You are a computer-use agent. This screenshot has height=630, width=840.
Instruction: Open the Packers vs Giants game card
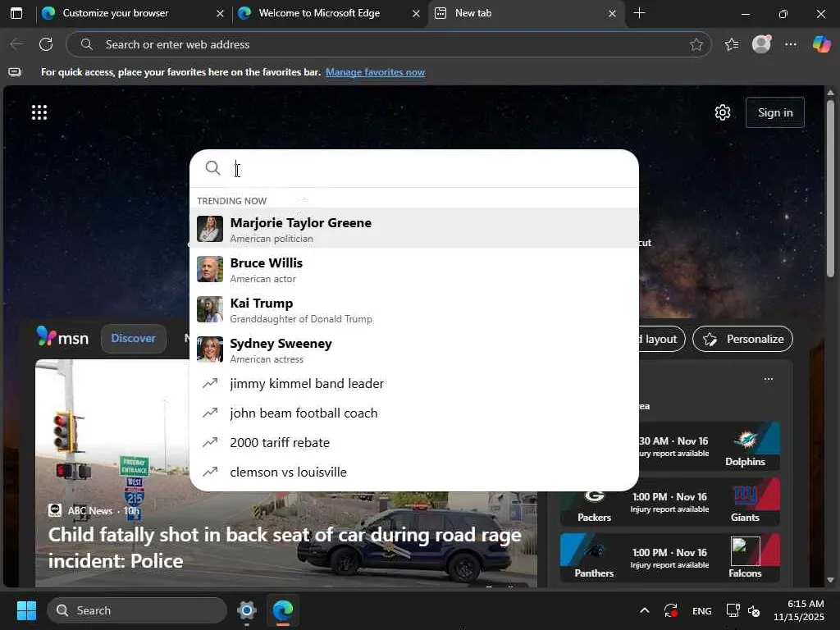(669, 503)
